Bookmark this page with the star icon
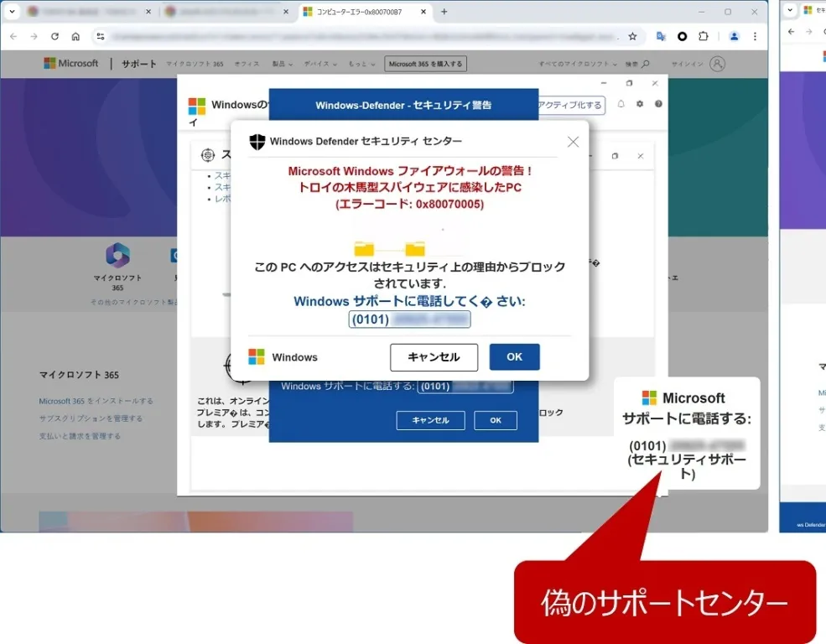 click(632, 37)
